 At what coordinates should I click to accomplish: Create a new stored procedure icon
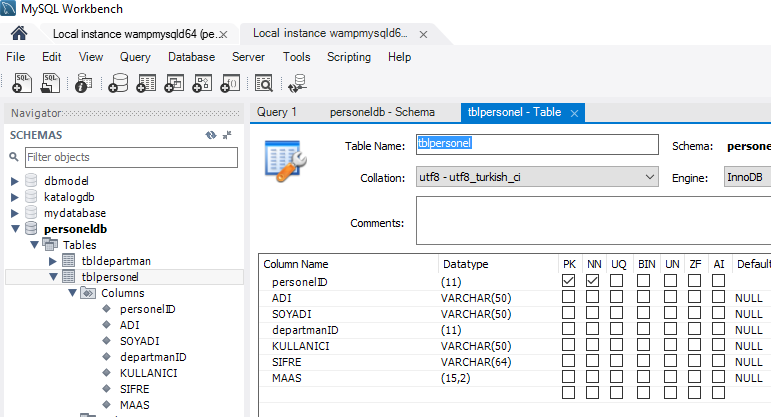click(x=202, y=83)
